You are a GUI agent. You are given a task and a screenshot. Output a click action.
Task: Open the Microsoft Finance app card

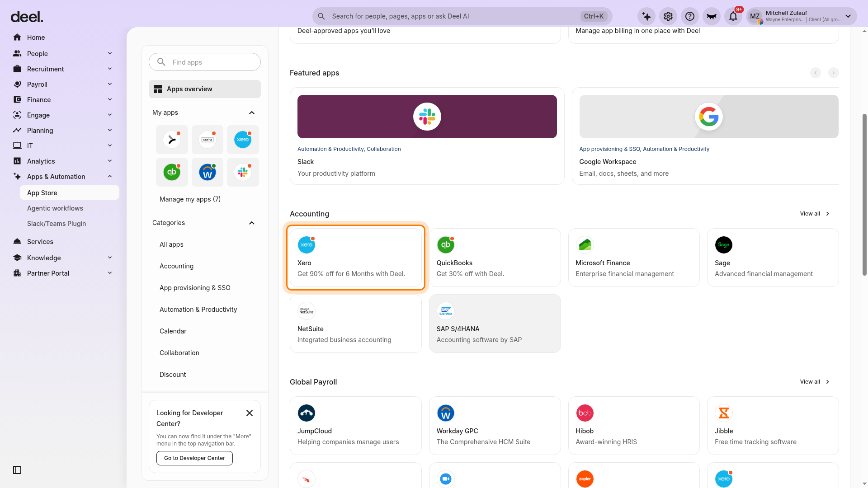tap(634, 258)
